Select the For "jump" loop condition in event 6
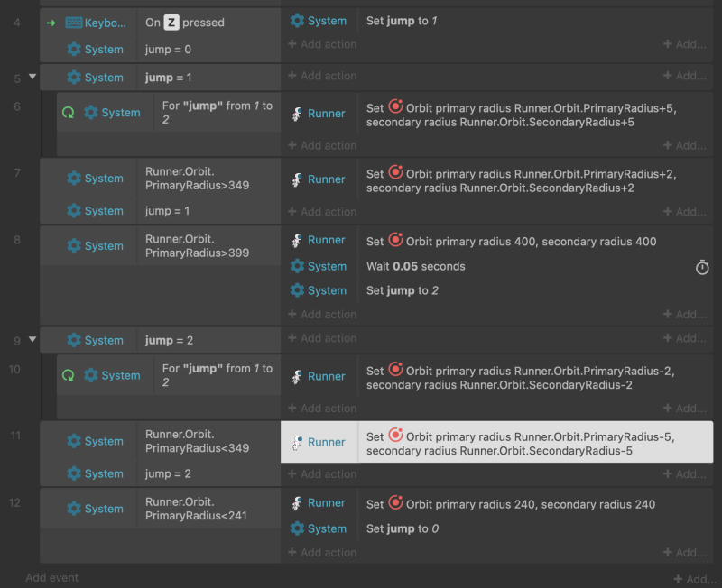This screenshot has height=588, width=722. (x=218, y=112)
